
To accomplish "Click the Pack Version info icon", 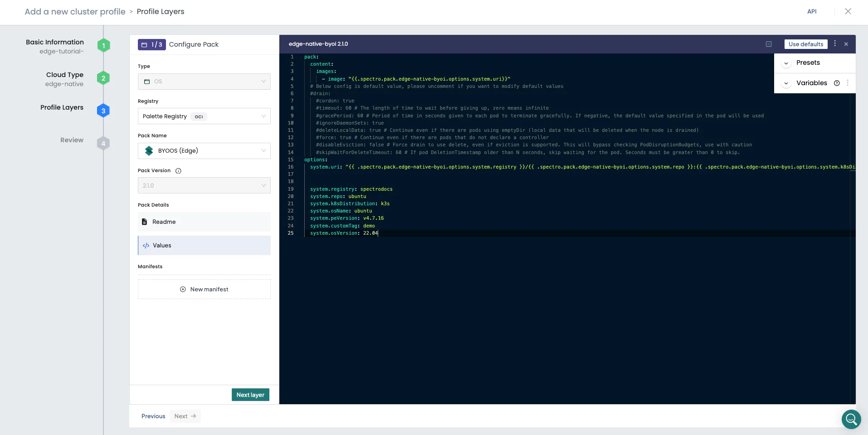I will pos(177,171).
